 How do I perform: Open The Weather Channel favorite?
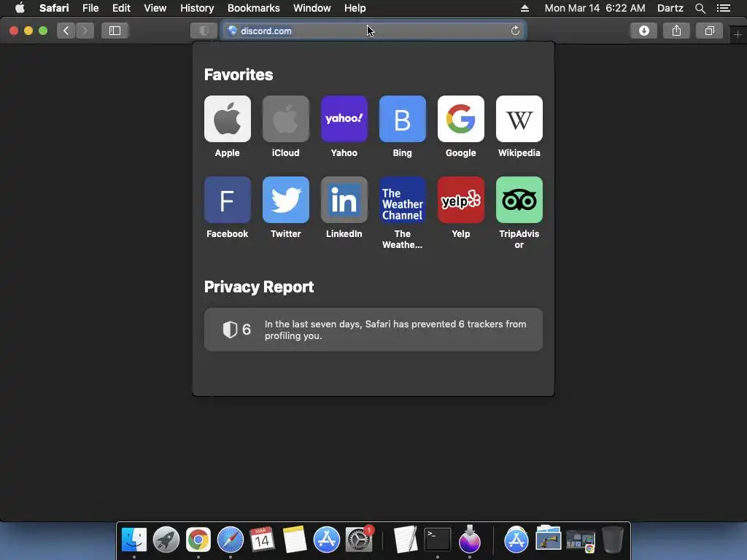click(403, 200)
